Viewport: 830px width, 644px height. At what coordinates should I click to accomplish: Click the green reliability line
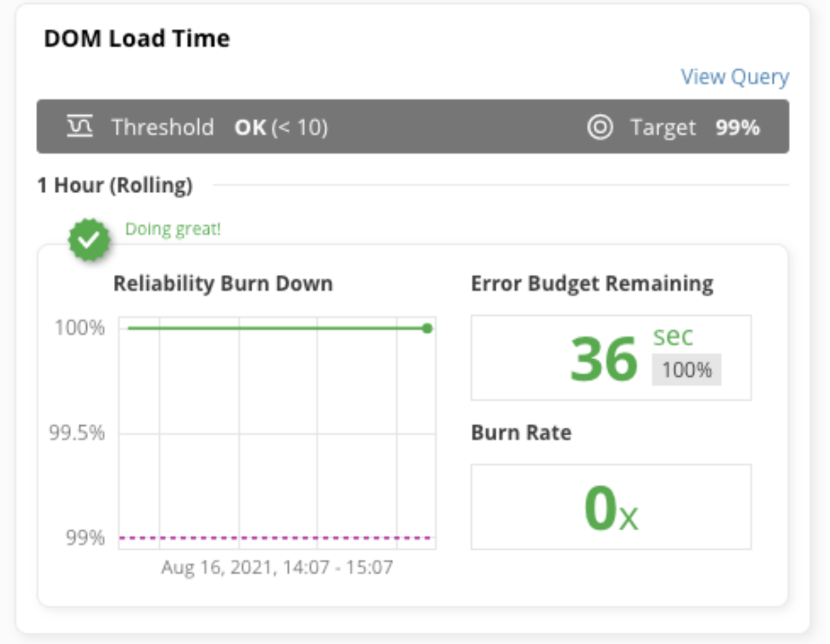tap(277, 328)
